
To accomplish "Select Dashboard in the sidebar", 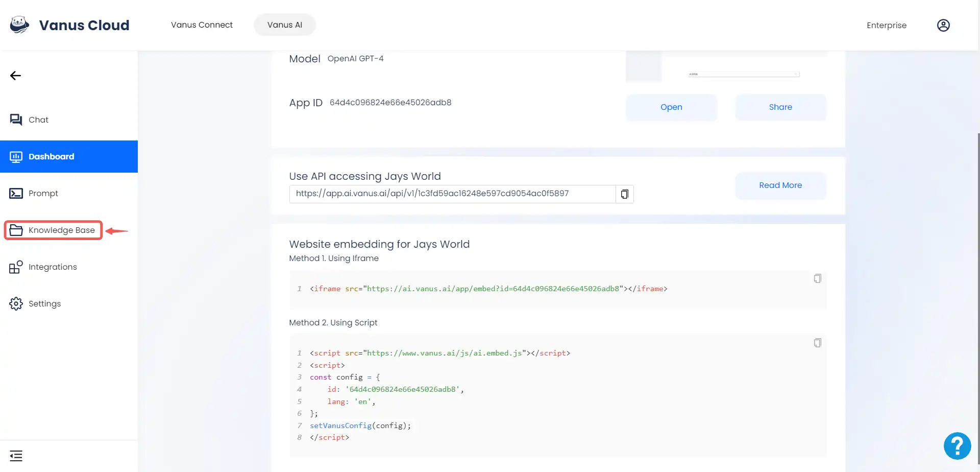I will point(69,156).
